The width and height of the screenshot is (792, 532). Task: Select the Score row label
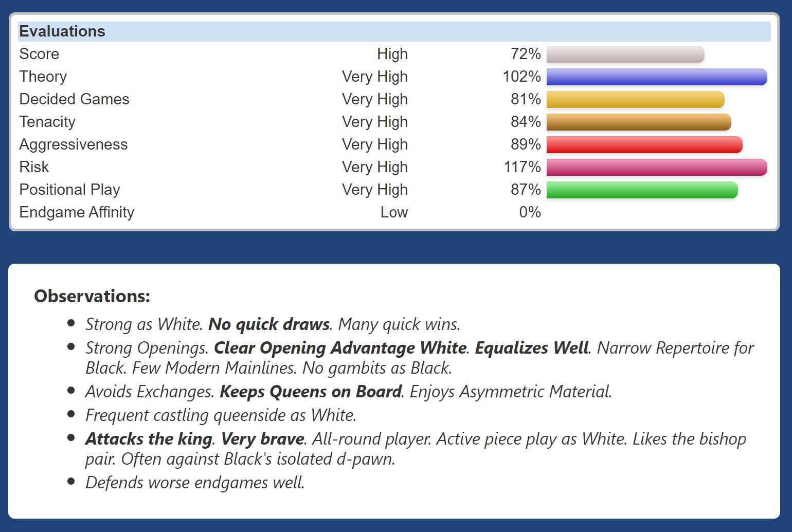click(39, 54)
